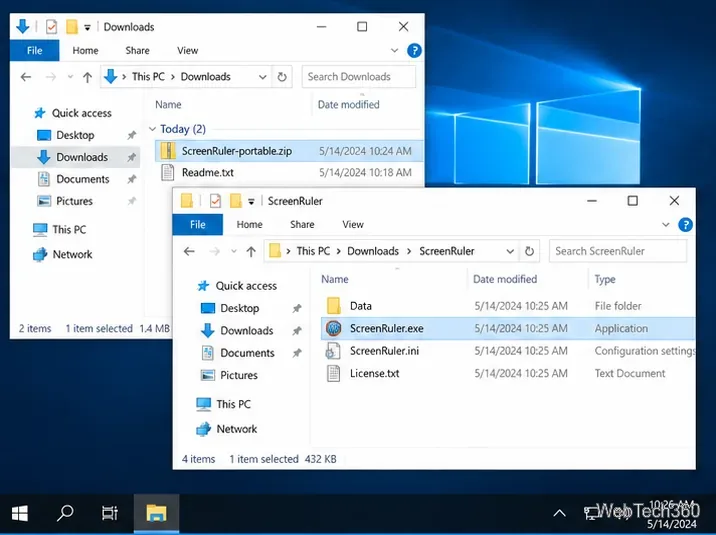Refresh the ScreenRuler folder view
Screen dimensions: 716x535
529,251
